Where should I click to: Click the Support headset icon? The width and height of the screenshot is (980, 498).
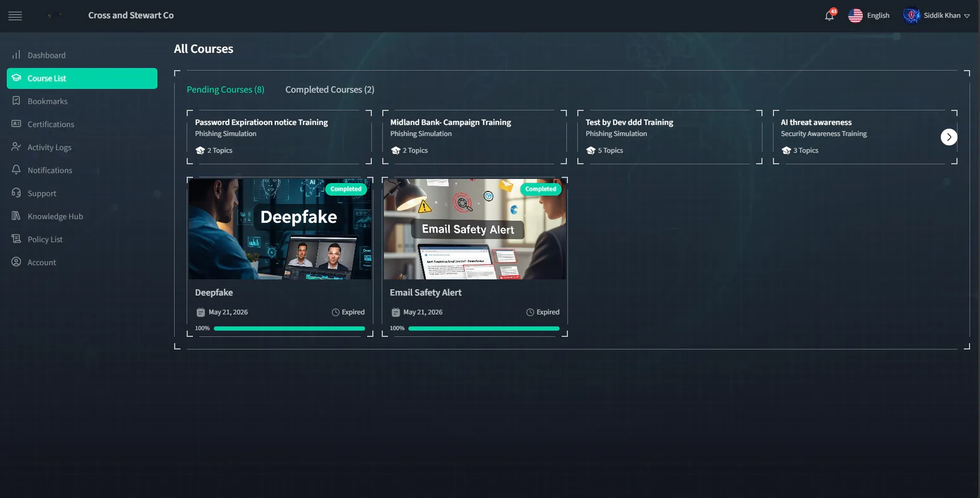(x=16, y=193)
